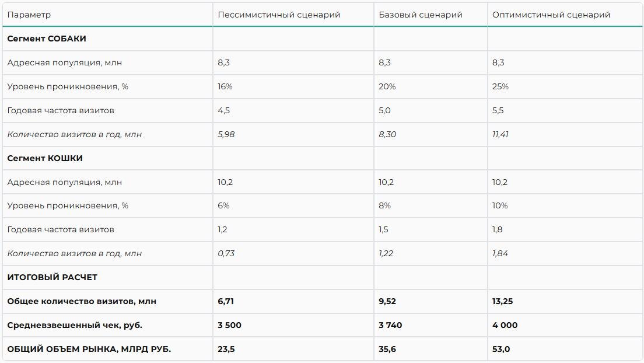
Task: Click the 'Оптимистичный сценарий' column header
Action: 551,15
